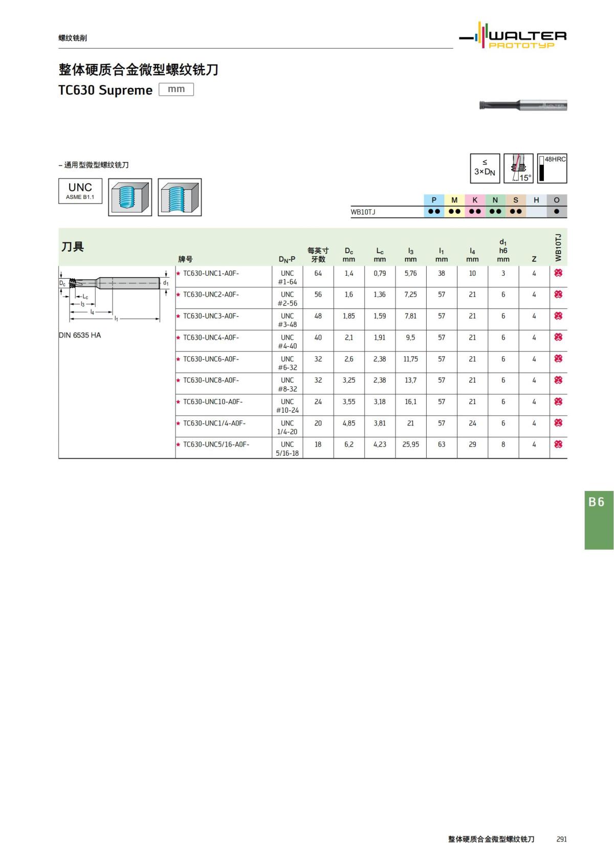Click the TC630-UNC1/4-A0F- designation
Screen dimensions: 614x868
tap(214, 423)
